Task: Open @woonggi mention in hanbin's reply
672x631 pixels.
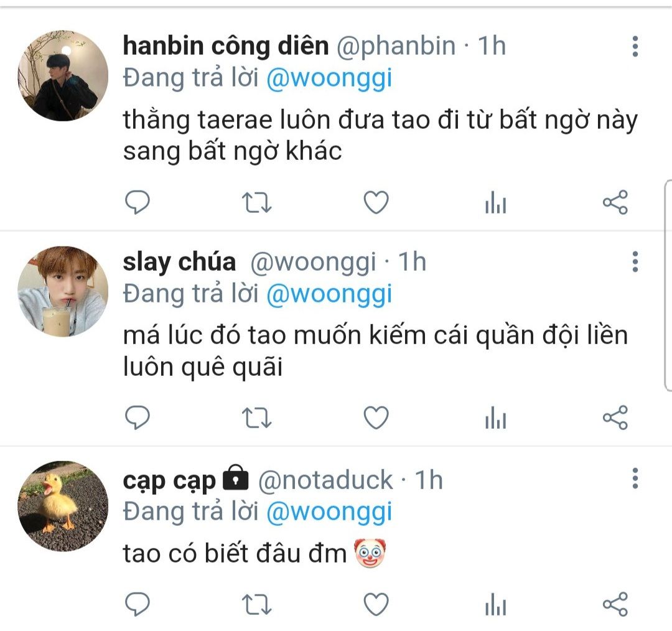Action: click(329, 79)
